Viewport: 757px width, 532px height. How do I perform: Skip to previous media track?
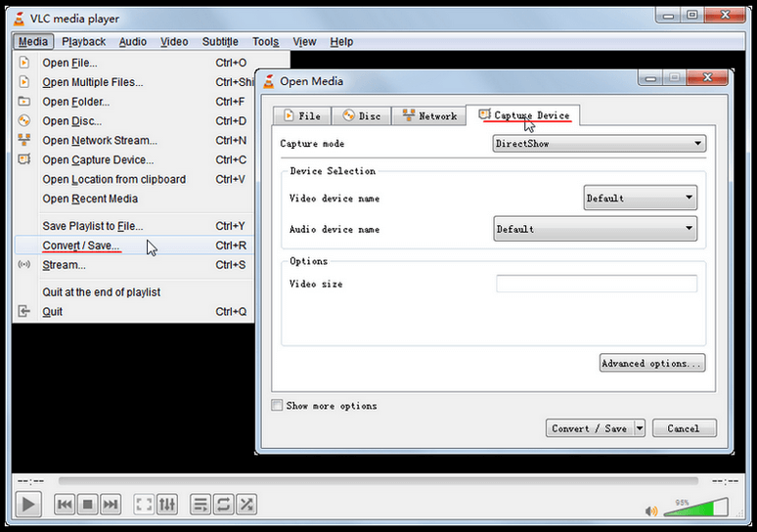click(x=65, y=505)
